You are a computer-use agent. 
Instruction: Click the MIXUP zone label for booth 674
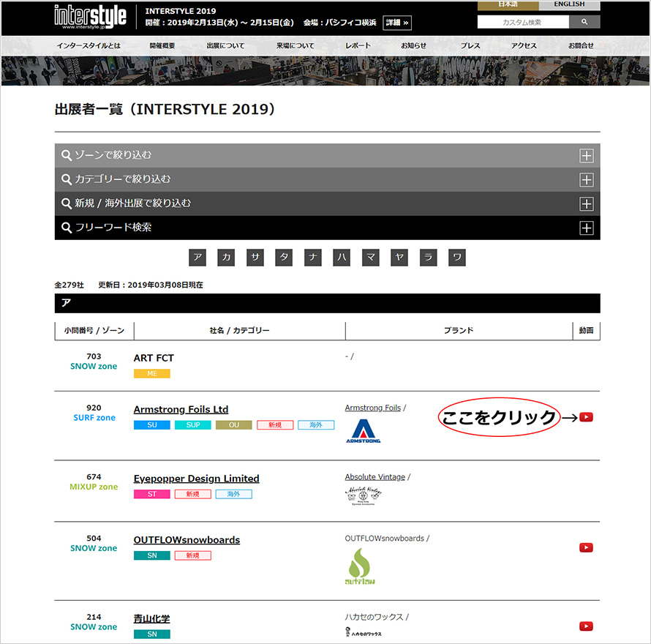point(94,487)
